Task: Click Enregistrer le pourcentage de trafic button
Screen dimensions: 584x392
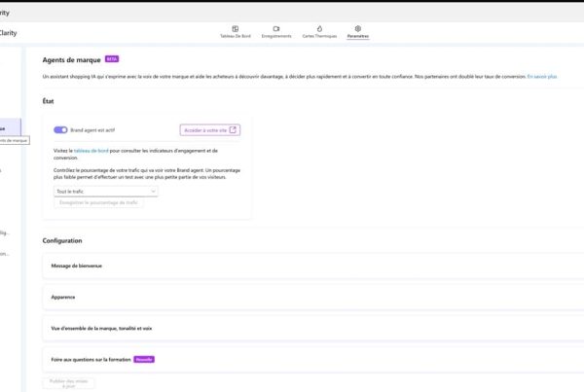Action: tap(98, 202)
